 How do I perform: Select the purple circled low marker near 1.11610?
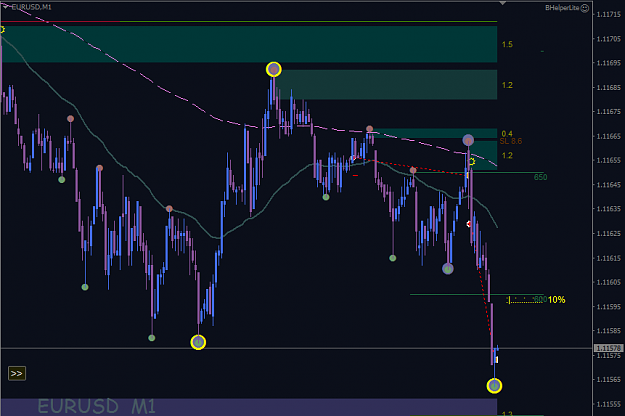[x=448, y=269]
